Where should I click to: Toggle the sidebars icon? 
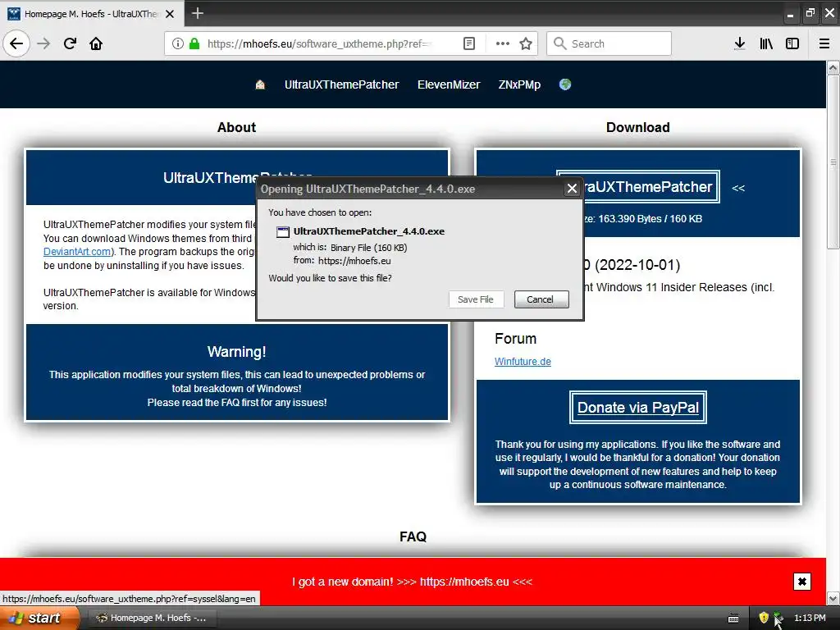[x=792, y=43]
